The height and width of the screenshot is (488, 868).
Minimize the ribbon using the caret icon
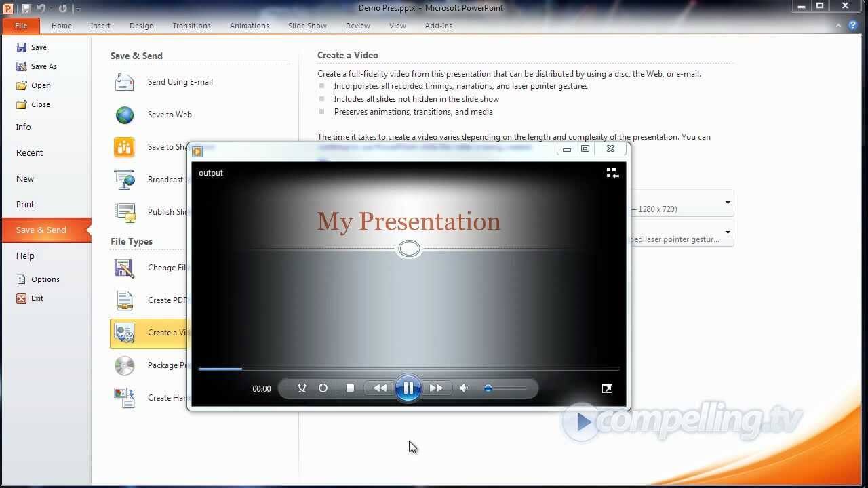tap(840, 26)
